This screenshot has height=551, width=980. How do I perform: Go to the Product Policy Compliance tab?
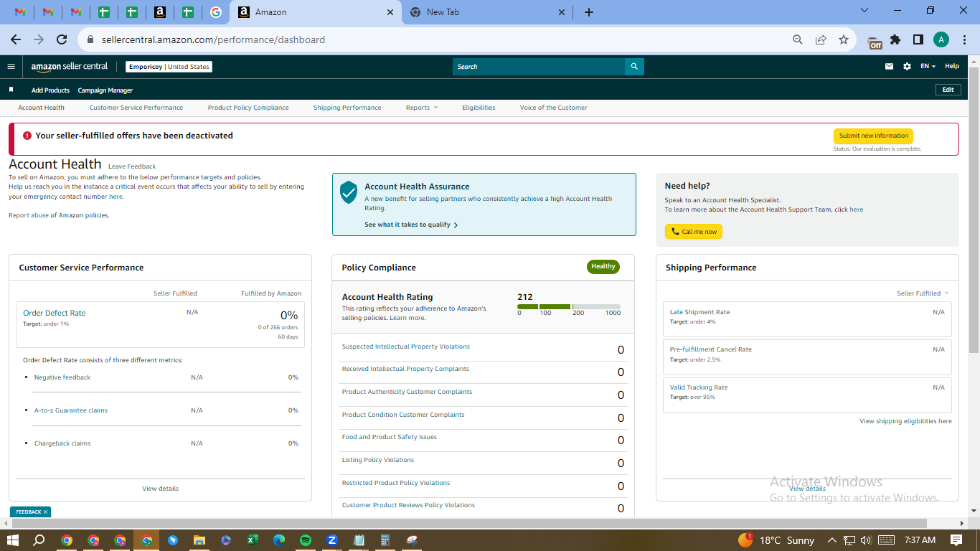pyautogui.click(x=248, y=108)
